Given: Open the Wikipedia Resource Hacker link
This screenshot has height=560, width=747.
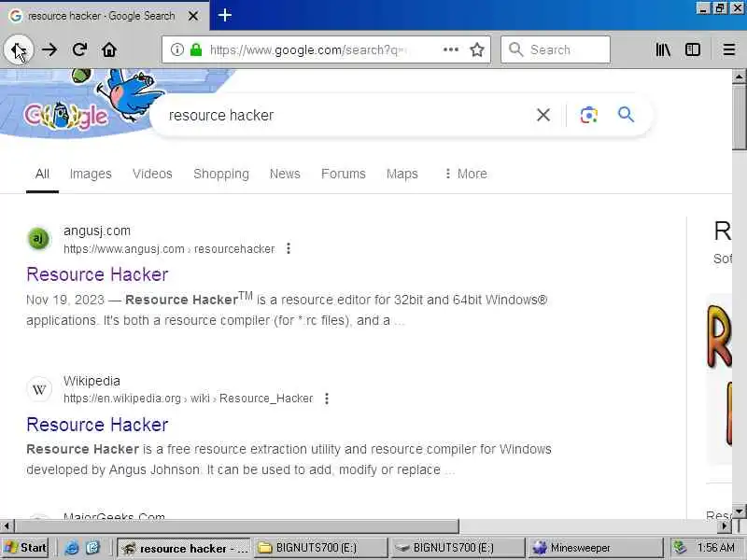Looking at the screenshot, I should 97,425.
